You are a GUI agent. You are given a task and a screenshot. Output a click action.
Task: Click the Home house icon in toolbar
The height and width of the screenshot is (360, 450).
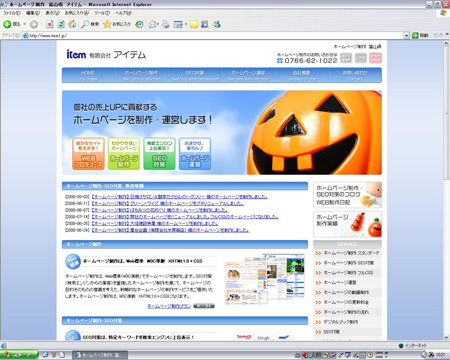(x=72, y=24)
